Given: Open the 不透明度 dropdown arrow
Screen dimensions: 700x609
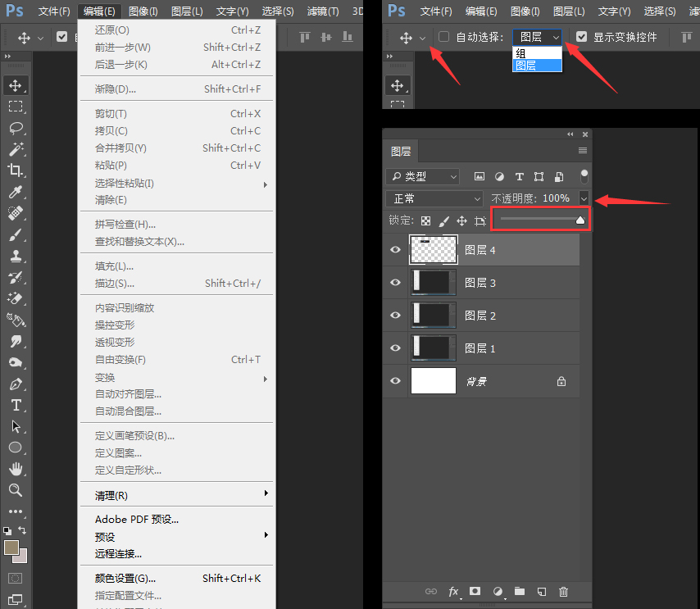Looking at the screenshot, I should [584, 198].
